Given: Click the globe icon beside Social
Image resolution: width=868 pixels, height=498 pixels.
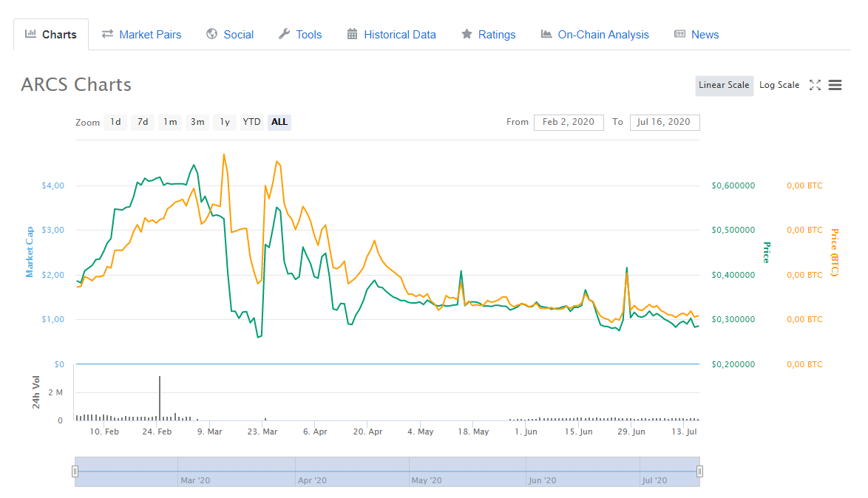Looking at the screenshot, I should 212,34.
